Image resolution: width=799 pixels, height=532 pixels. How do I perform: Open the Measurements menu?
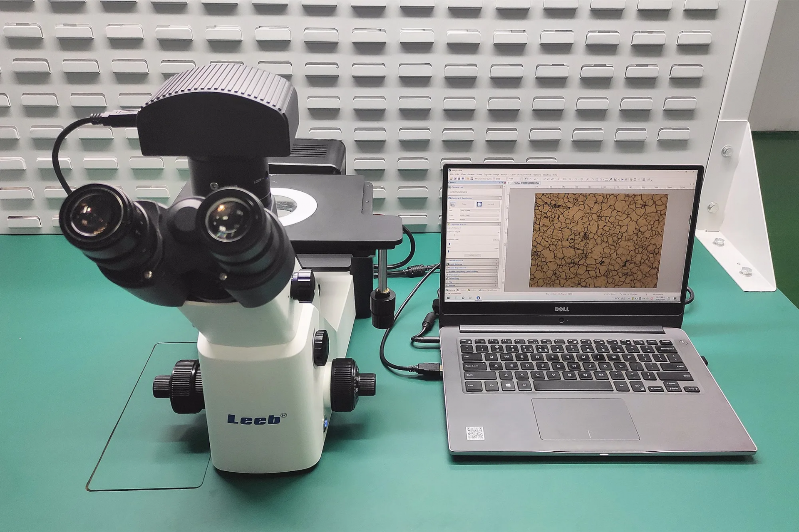pyautogui.click(x=524, y=175)
